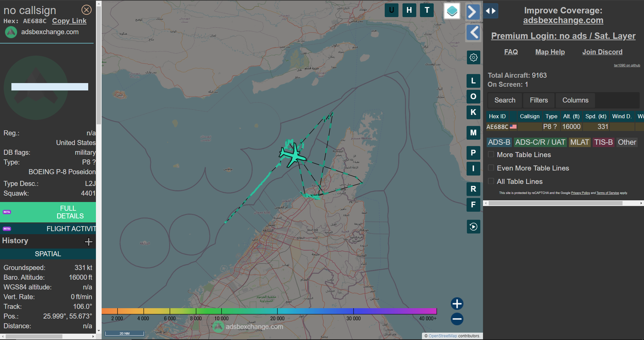Image resolution: width=644 pixels, height=340 pixels.
Task: Enable All Table Lines checkbox
Action: coord(491,181)
